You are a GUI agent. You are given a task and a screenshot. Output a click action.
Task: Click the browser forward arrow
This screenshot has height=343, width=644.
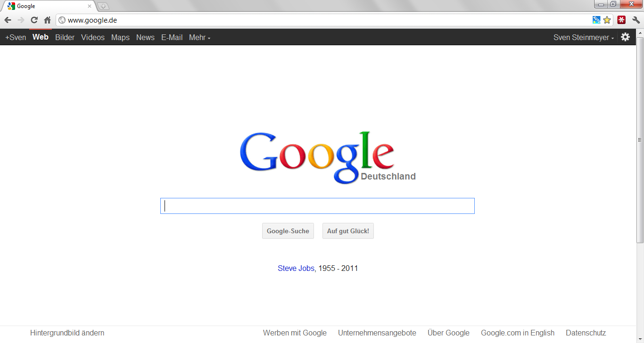pyautogui.click(x=21, y=20)
